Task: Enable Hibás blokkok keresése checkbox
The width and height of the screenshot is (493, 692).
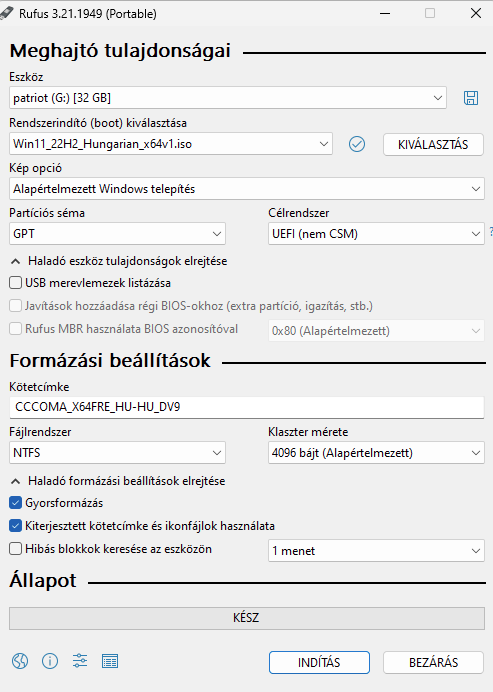Action: tap(15, 549)
